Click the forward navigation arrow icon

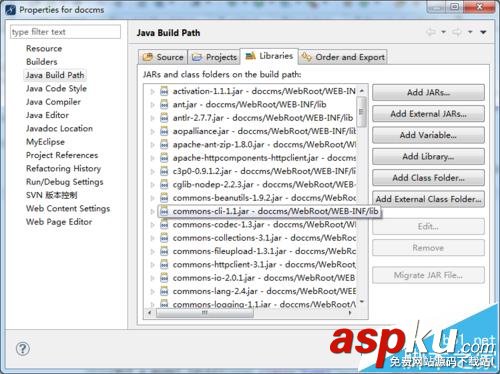point(457,32)
